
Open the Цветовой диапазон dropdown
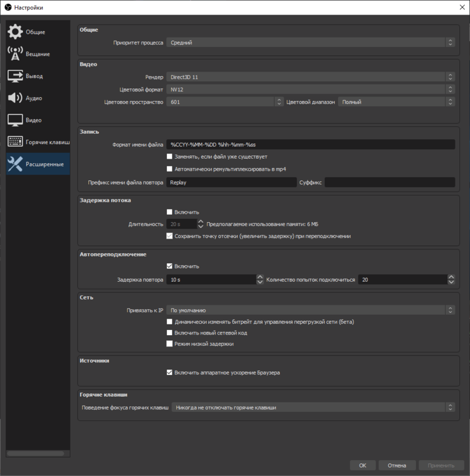click(396, 102)
